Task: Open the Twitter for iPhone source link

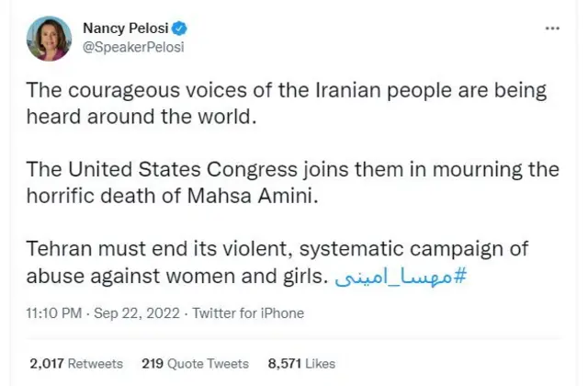Action: pos(248,313)
